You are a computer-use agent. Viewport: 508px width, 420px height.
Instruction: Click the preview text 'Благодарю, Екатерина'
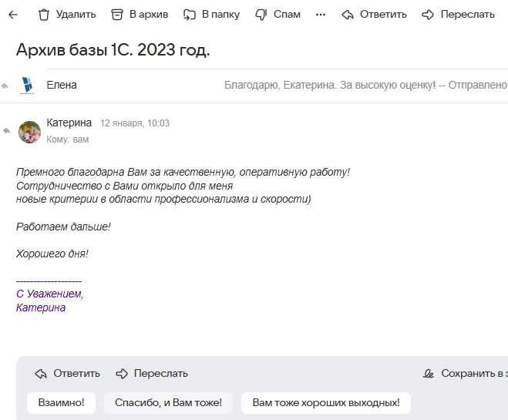279,85
